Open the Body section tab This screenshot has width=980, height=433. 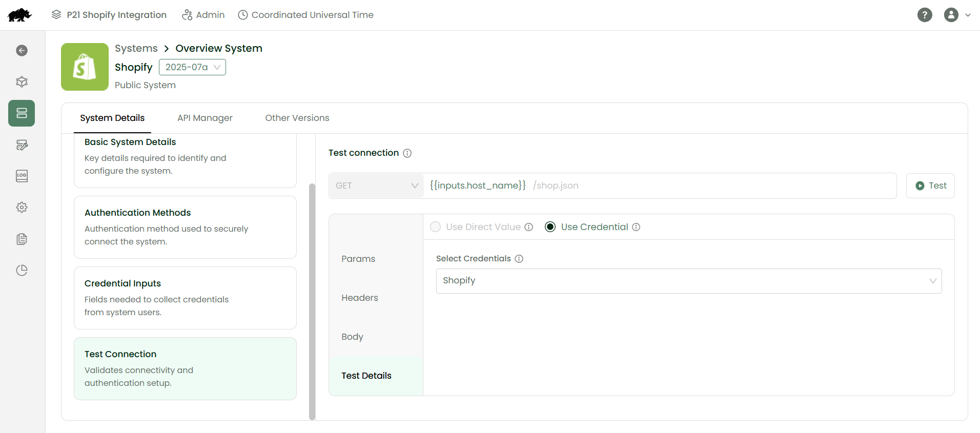pyautogui.click(x=376, y=337)
